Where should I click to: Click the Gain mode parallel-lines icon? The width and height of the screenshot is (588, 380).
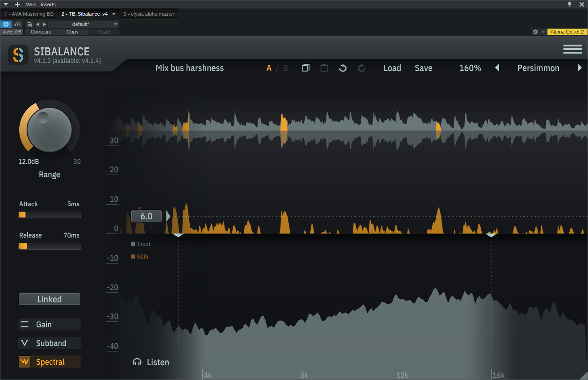pos(25,325)
